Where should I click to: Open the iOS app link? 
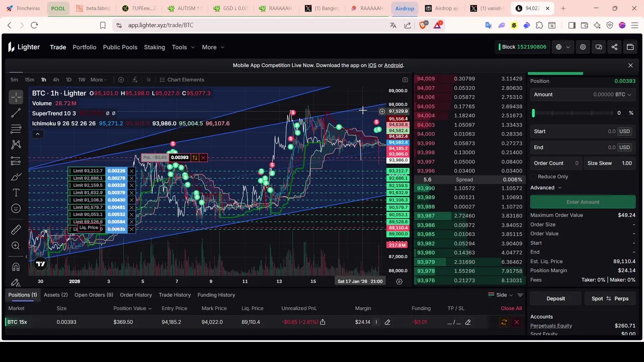[372, 65]
